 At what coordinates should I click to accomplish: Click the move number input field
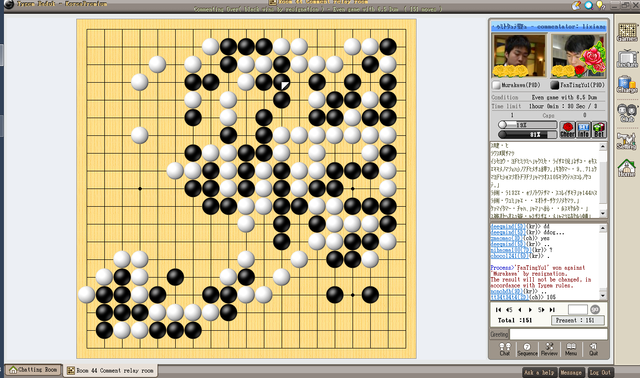click(x=578, y=309)
